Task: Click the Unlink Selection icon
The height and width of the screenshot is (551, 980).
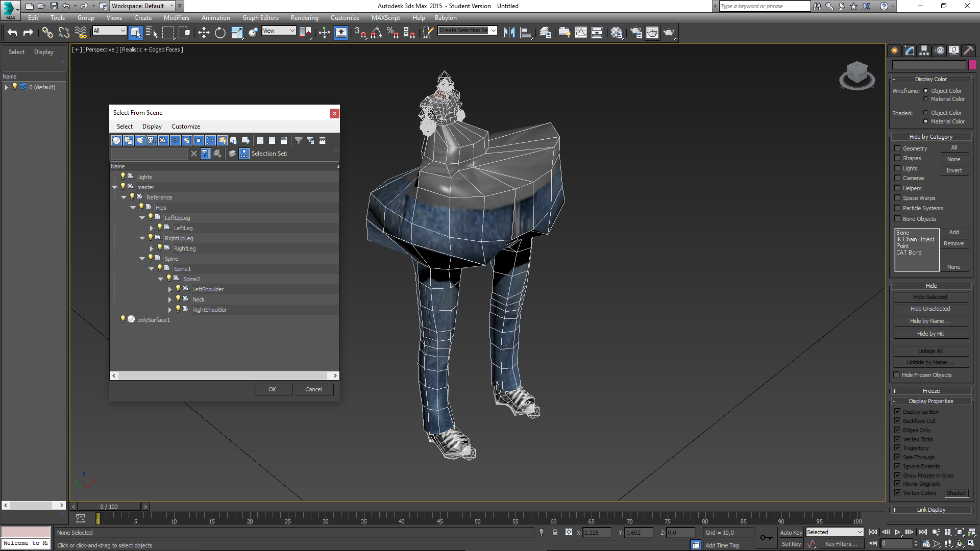Action: pos(64,33)
